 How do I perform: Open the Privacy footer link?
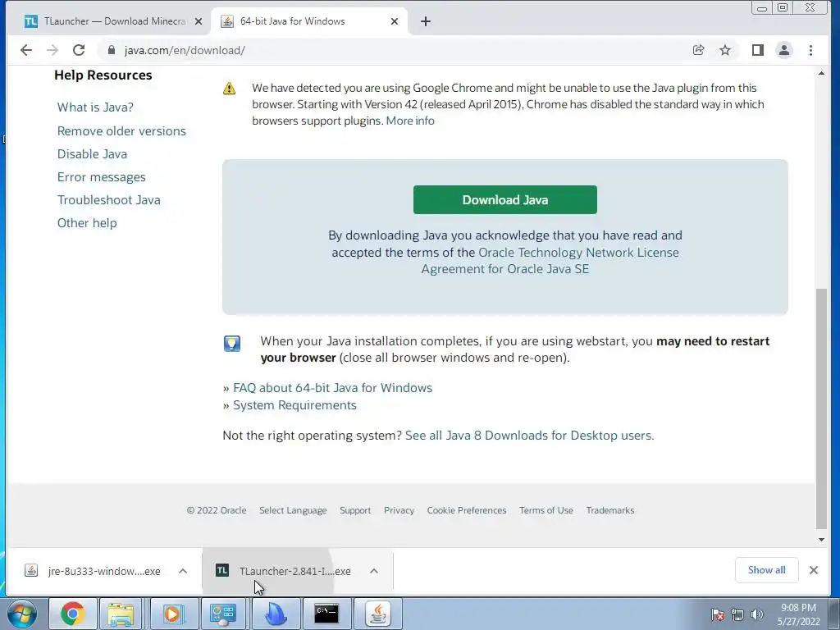(x=399, y=510)
